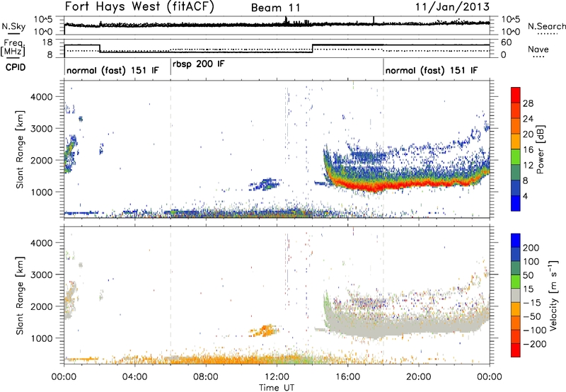Image resolution: width=566 pixels, height=392 pixels.
Task: Click the gray segment of Velocity color bar
Action: coord(516,295)
